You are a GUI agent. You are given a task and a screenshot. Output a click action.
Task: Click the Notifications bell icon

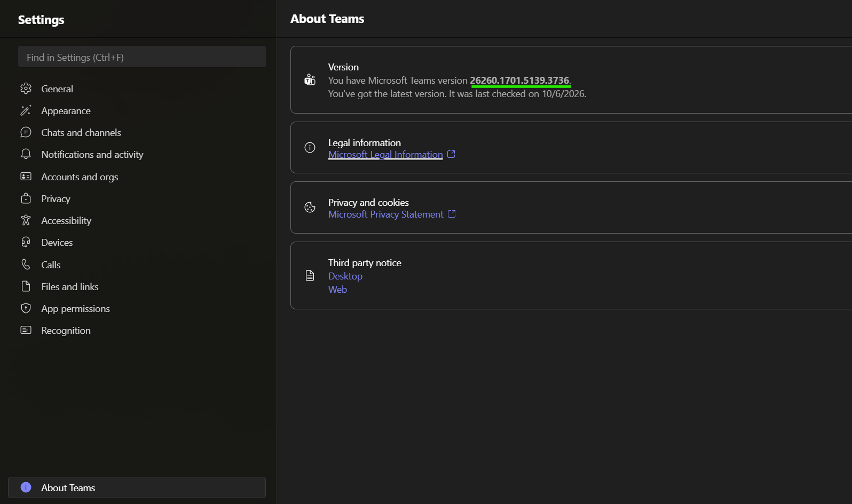[x=26, y=154]
